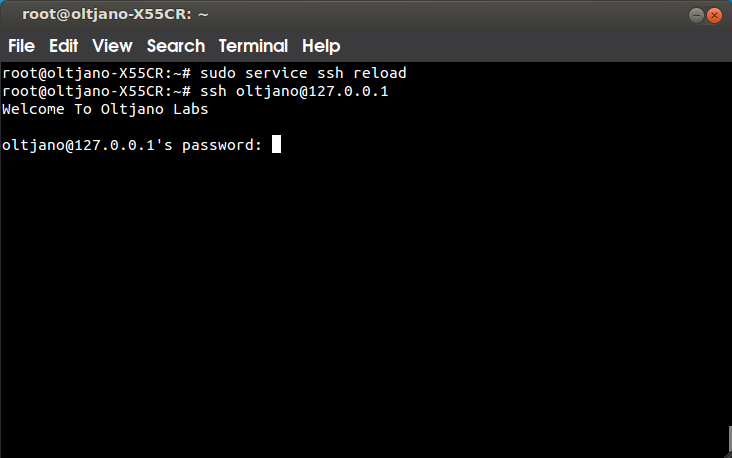Minimize the terminal window
Viewport: 732px width, 458px height.
[696, 15]
